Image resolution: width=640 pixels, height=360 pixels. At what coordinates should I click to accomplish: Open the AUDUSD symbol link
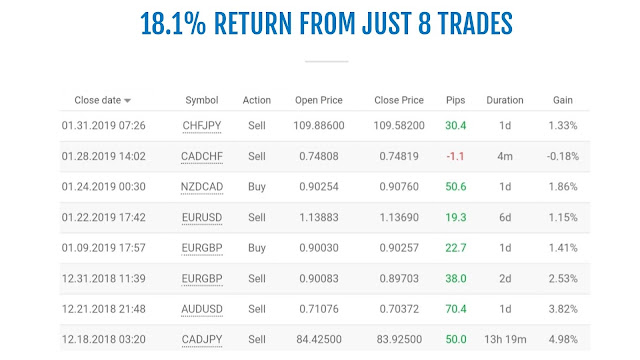point(202,309)
